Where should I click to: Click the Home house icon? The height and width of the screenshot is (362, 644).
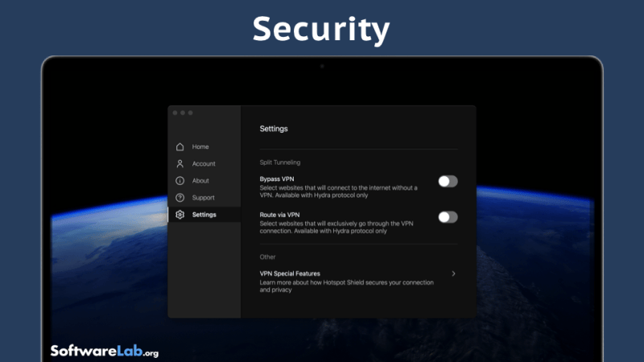[180, 146]
